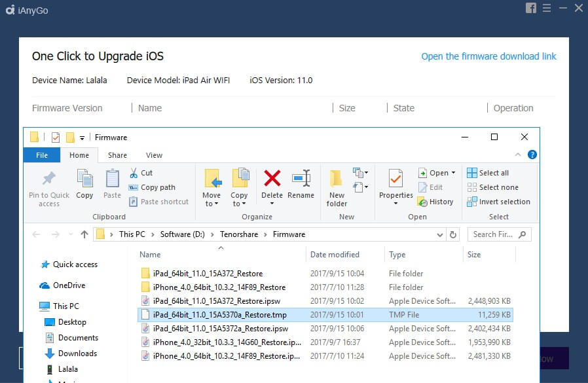Click Edit in the Open group
This screenshot has height=383, width=588.
click(430, 187)
